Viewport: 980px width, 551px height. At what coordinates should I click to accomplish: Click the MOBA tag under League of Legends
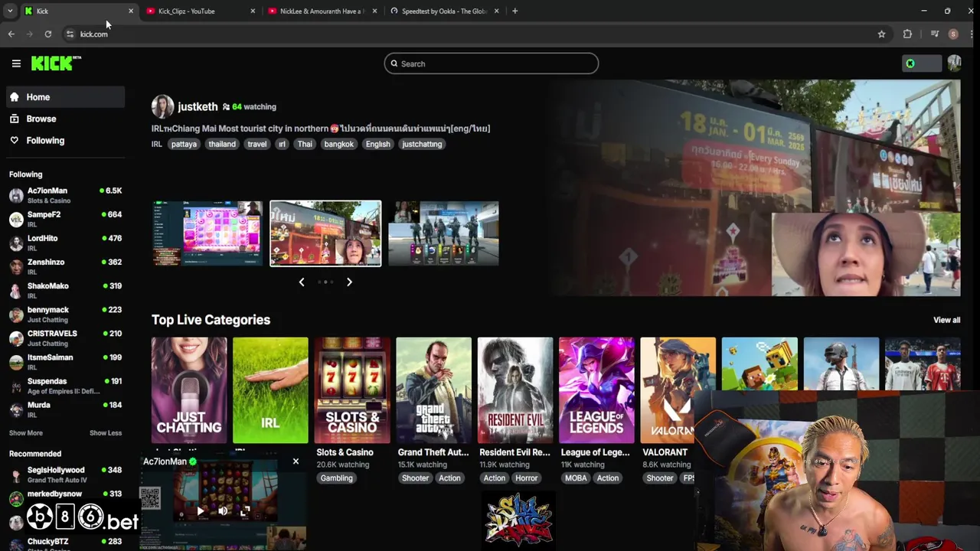576,478
